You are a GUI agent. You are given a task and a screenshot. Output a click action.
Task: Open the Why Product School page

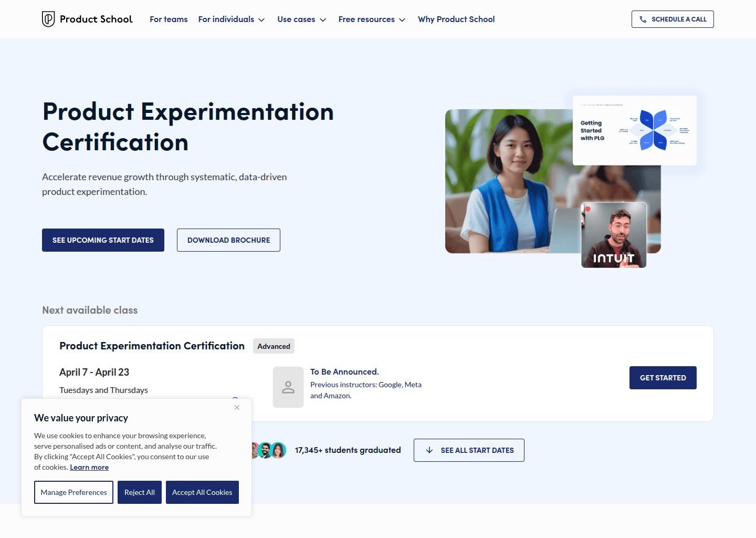tap(456, 19)
